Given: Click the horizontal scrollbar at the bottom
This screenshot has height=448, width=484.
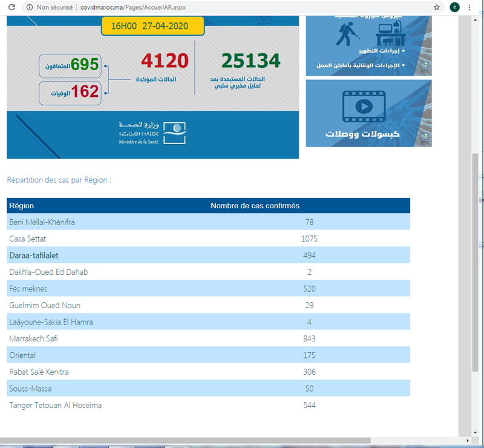Looking at the screenshot, I should (x=230, y=441).
